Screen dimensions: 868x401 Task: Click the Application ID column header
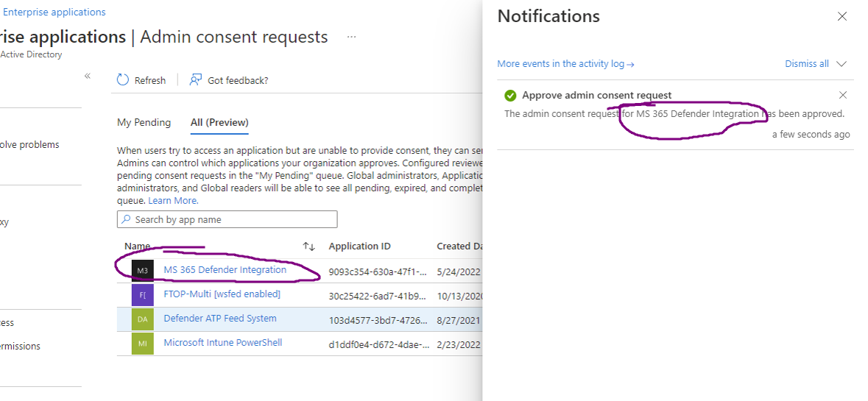(360, 246)
